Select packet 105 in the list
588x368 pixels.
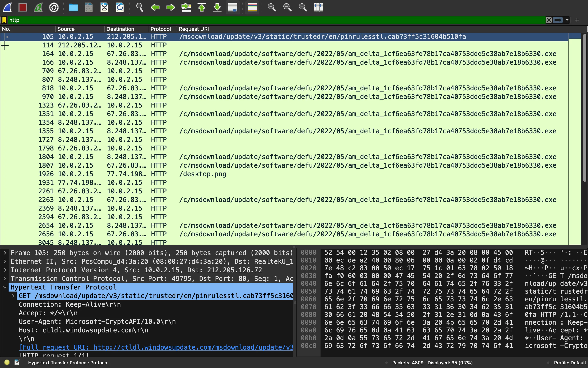click(284, 37)
